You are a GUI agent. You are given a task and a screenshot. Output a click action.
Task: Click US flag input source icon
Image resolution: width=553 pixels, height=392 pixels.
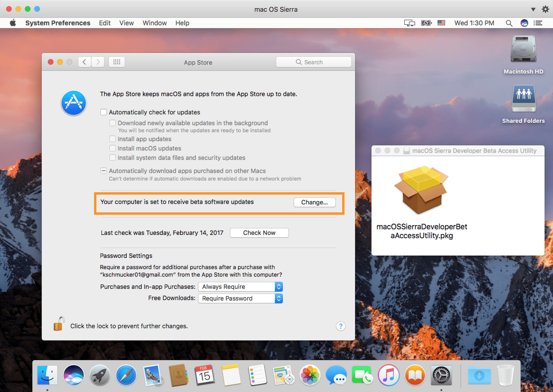tap(441, 23)
